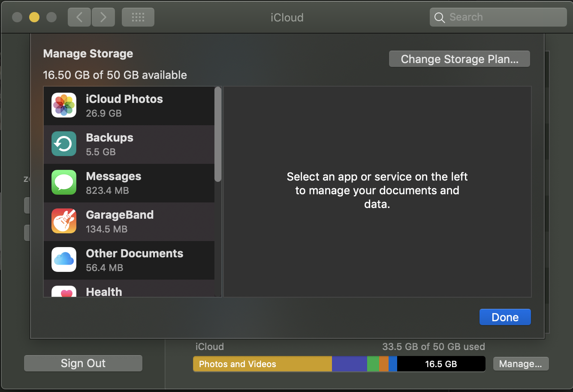Click the magnifying glass search icon

(x=440, y=18)
